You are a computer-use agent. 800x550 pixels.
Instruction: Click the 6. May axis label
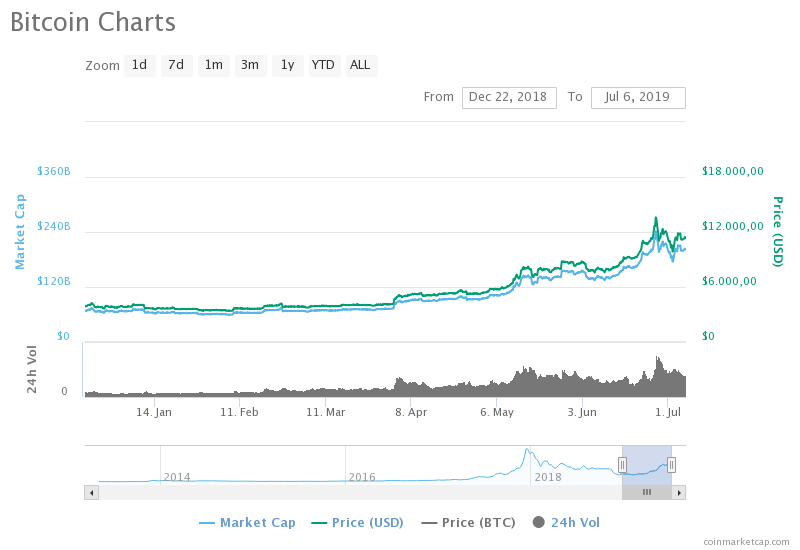point(496,412)
